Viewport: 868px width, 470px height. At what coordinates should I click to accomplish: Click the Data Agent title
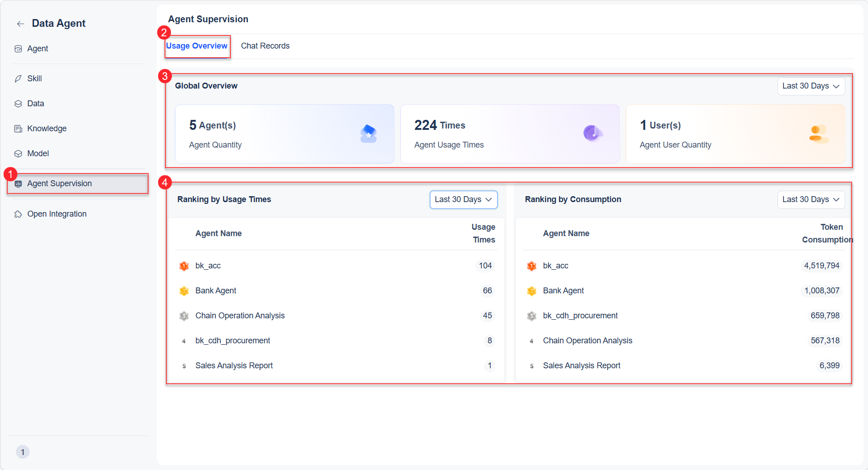point(59,23)
